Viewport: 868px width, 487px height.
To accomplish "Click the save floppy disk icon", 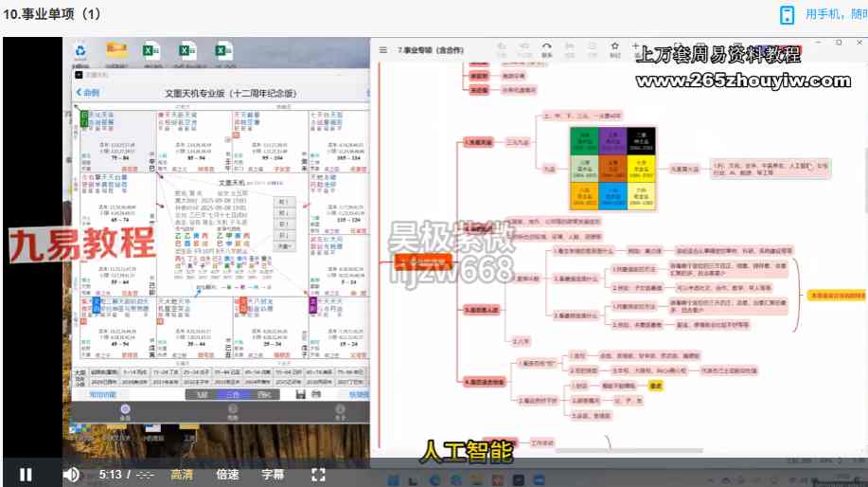I will 301,394.
